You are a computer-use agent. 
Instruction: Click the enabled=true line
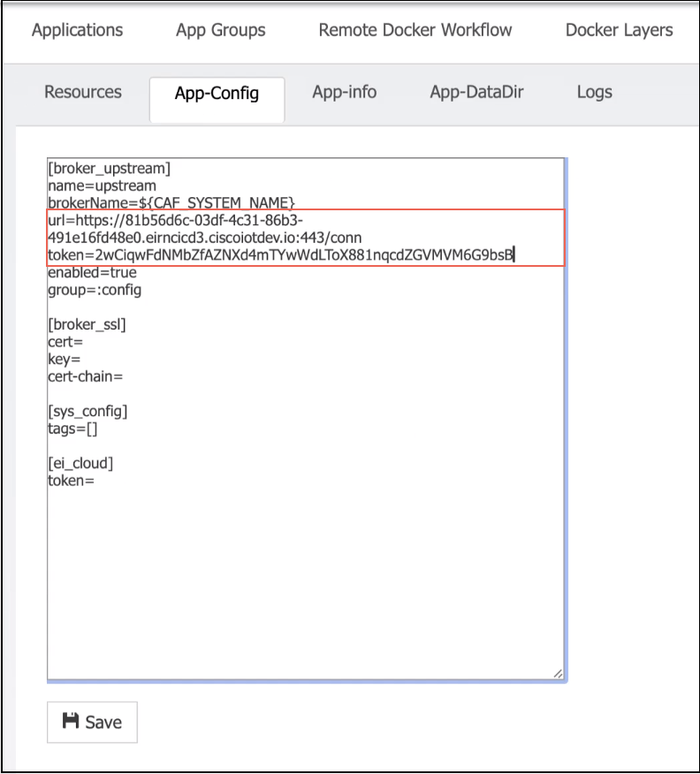pos(92,272)
